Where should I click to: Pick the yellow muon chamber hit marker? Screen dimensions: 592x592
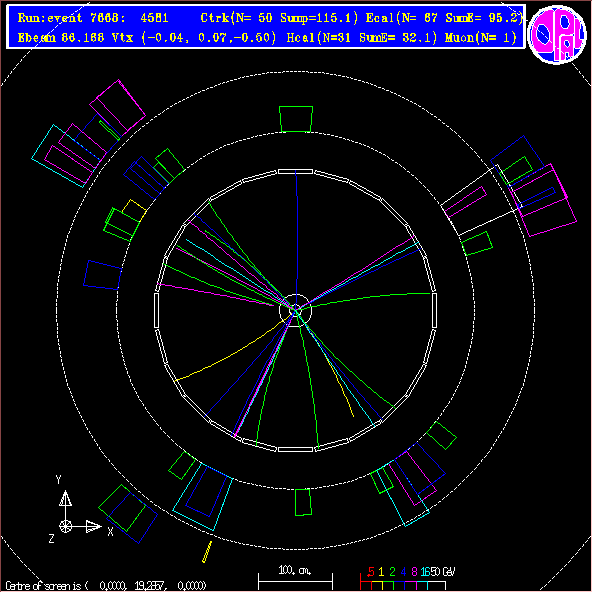[207, 552]
